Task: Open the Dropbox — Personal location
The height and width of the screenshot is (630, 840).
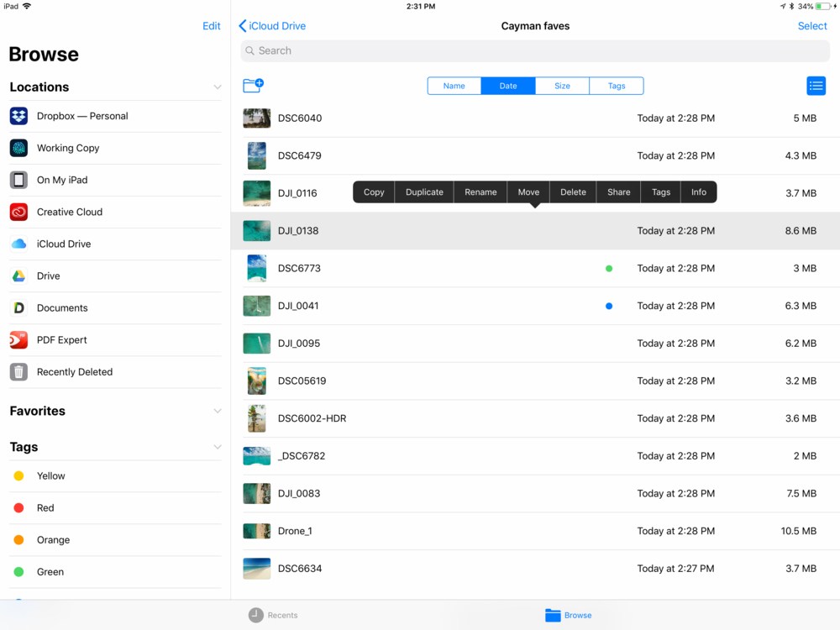Action: pos(81,116)
